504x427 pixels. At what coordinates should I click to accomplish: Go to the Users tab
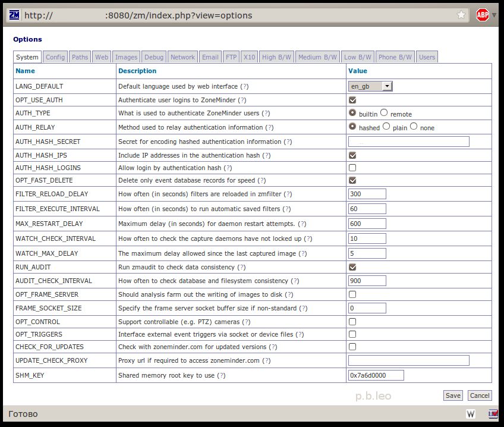coord(427,57)
